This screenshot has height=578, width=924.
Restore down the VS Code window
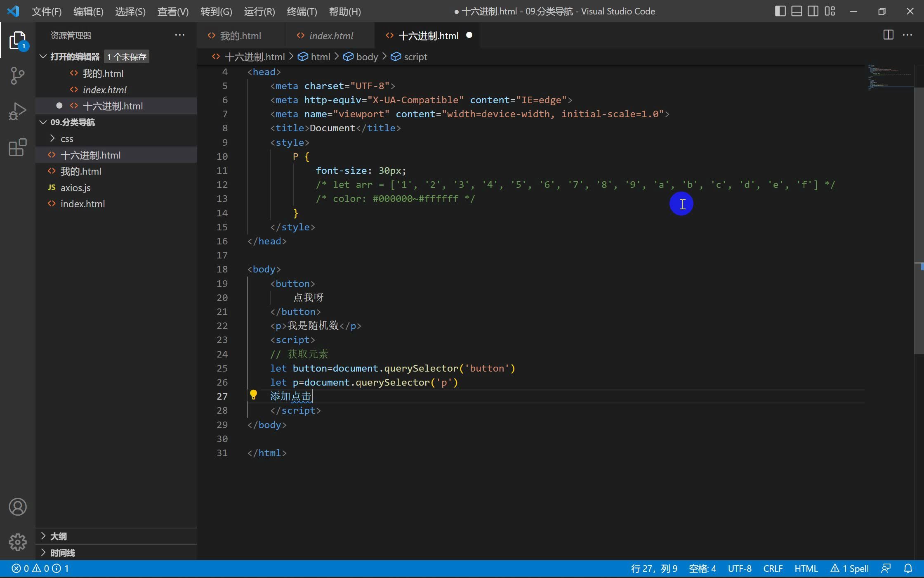tap(882, 11)
